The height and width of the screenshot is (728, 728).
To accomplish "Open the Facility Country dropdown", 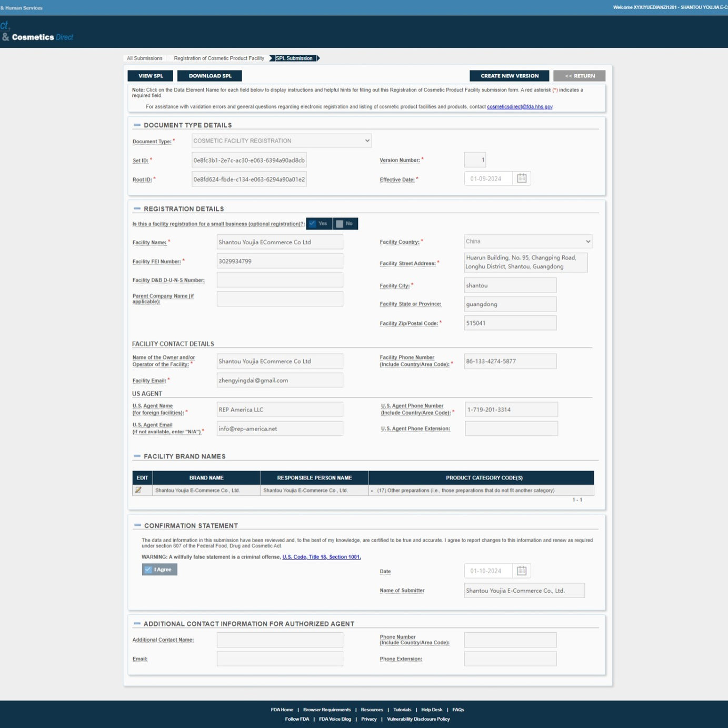I will tap(527, 242).
